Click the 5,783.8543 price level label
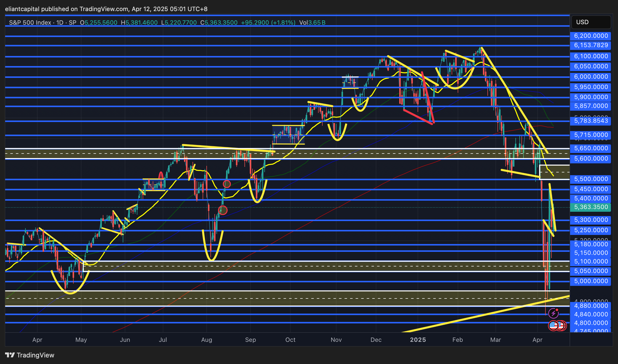The height and width of the screenshot is (364, 618). pyautogui.click(x=591, y=121)
